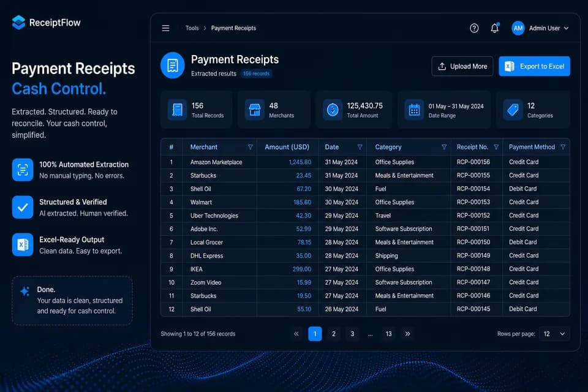Click the Zoom Video merchant cell
Screen dimensions: 588x392
click(x=206, y=282)
